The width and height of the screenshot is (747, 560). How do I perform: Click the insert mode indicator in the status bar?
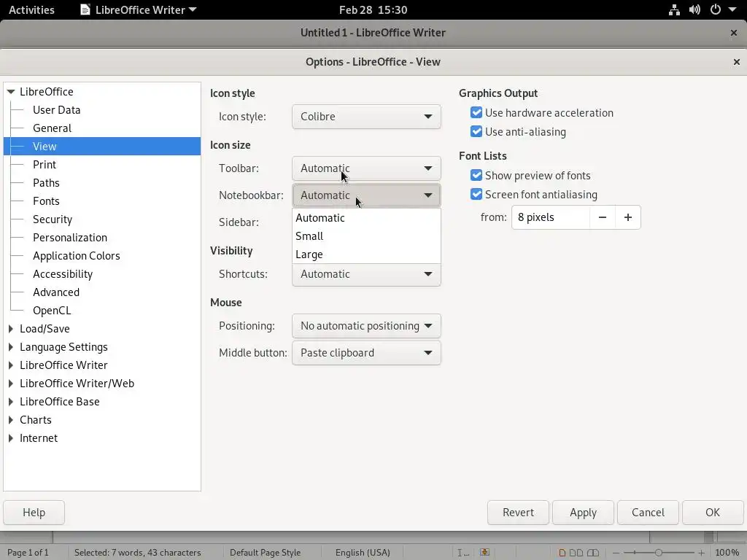click(462, 553)
